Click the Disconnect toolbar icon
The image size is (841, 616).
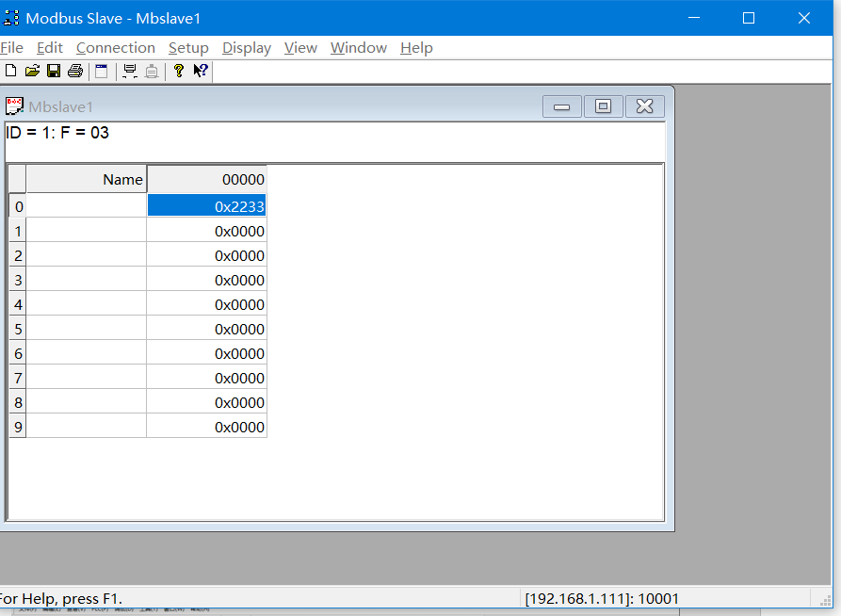tap(152, 71)
